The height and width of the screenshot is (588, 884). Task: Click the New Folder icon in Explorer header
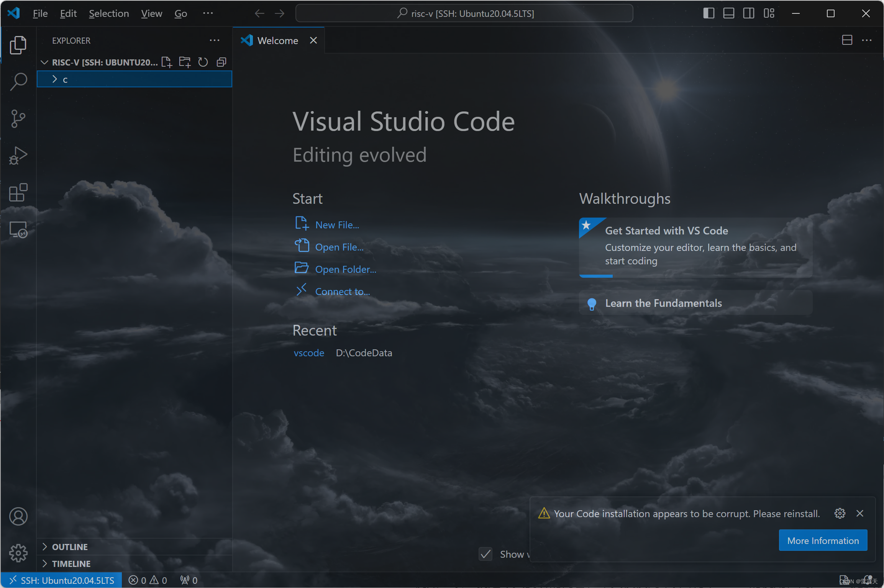pyautogui.click(x=185, y=62)
